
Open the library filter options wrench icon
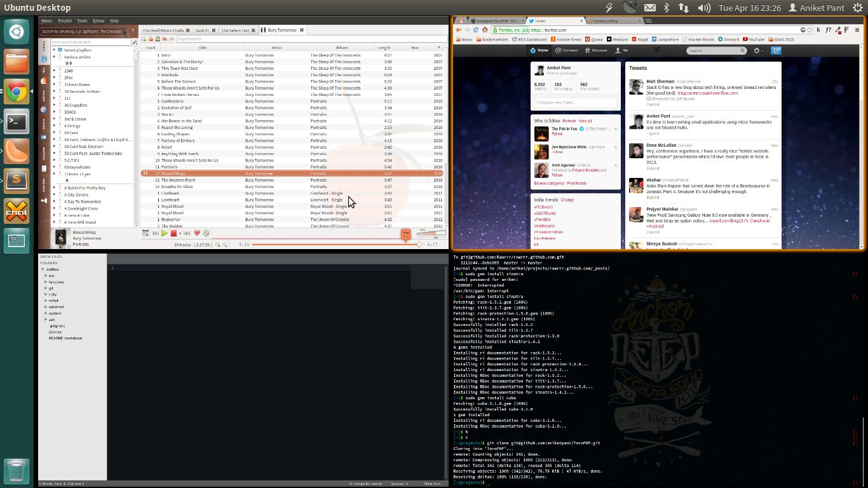pyautogui.click(x=135, y=42)
